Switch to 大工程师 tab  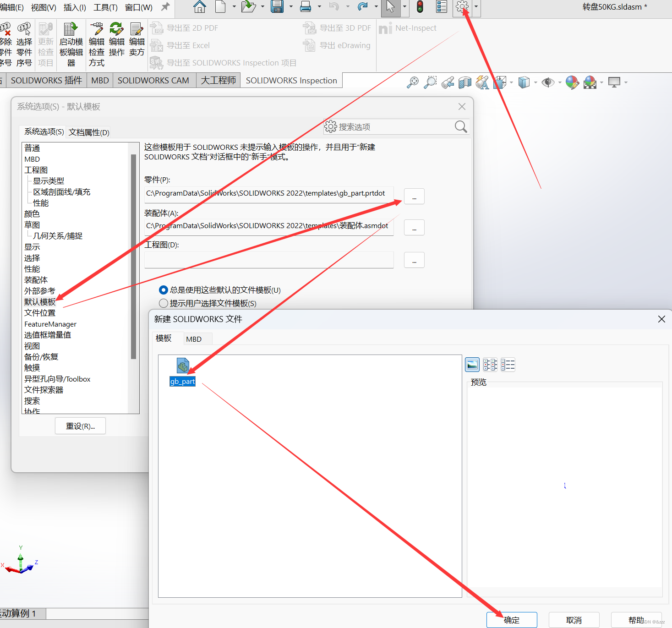pyautogui.click(x=219, y=81)
